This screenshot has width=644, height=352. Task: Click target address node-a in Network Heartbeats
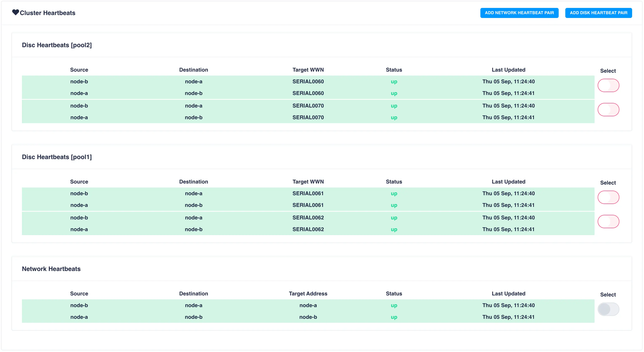(x=308, y=305)
